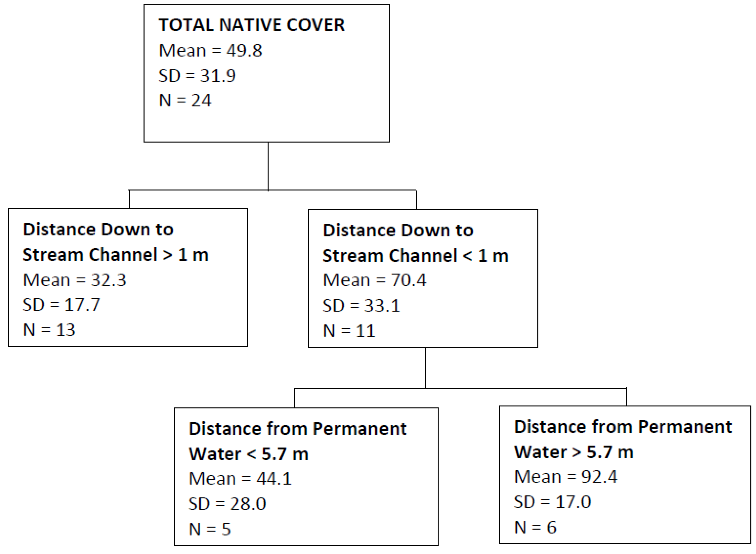Click Mean = 92.4 value
The width and height of the screenshot is (756, 554).
click(566, 476)
